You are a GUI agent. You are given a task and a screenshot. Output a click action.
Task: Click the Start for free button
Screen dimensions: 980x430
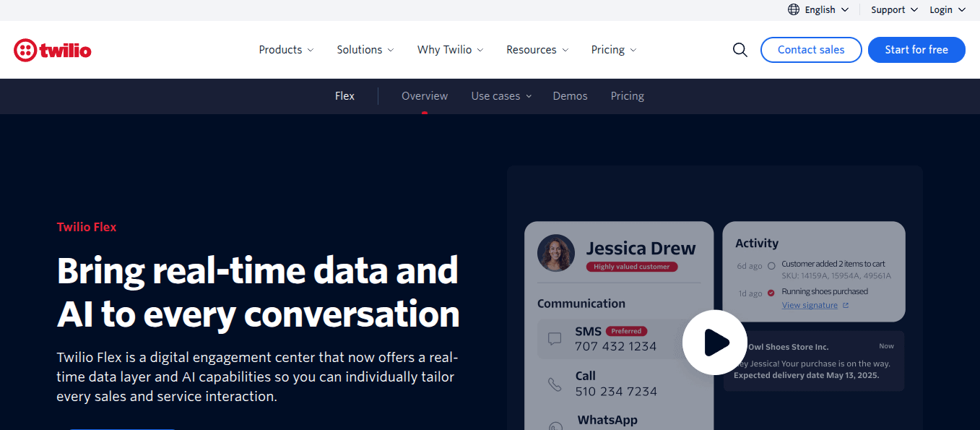pyautogui.click(x=916, y=50)
